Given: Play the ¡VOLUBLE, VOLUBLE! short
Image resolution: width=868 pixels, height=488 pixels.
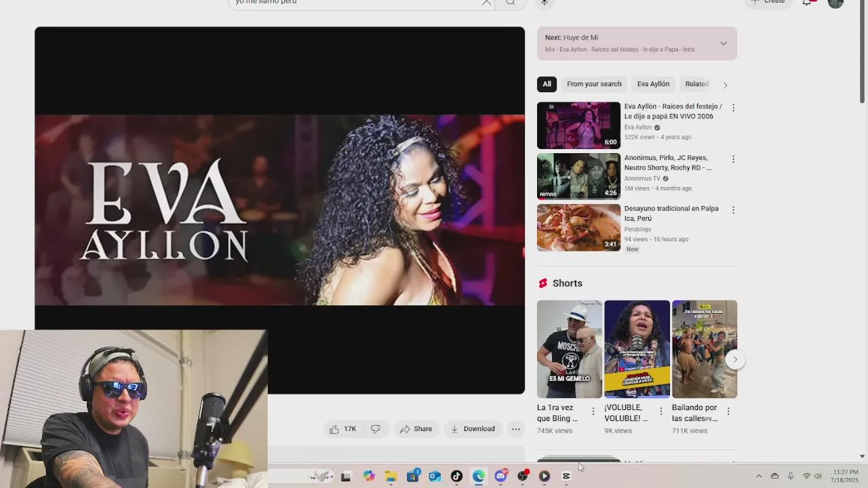Looking at the screenshot, I should (637, 349).
